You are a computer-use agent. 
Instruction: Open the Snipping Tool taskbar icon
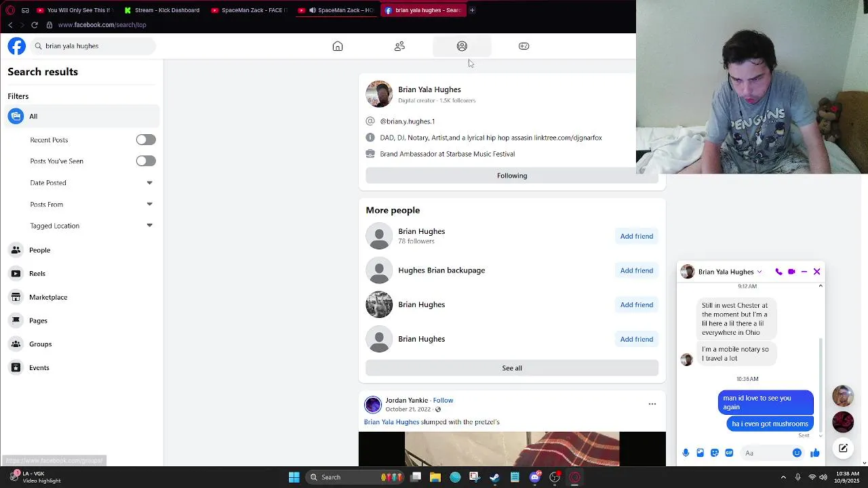click(x=474, y=477)
